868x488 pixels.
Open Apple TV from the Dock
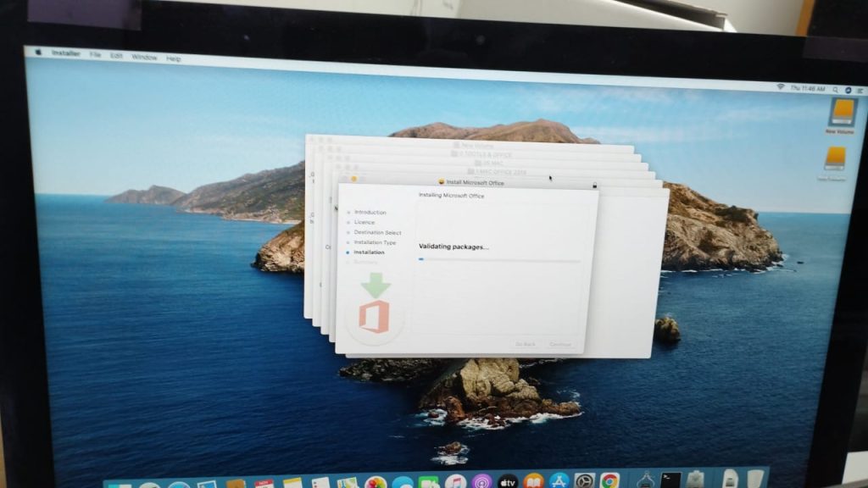[508, 481]
